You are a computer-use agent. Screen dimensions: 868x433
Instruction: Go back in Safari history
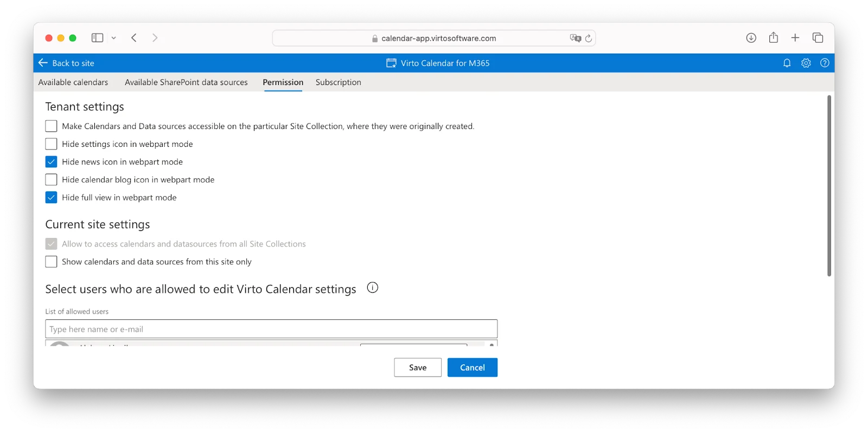134,38
